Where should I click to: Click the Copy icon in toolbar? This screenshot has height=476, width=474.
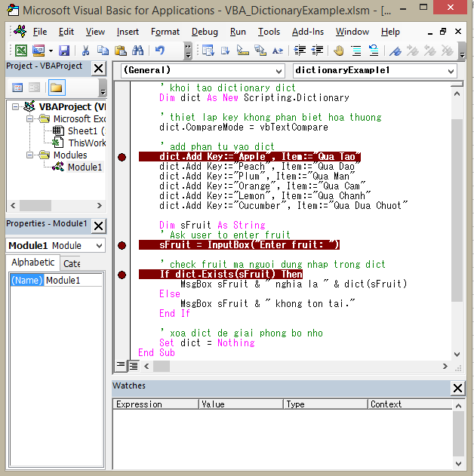pos(103,51)
